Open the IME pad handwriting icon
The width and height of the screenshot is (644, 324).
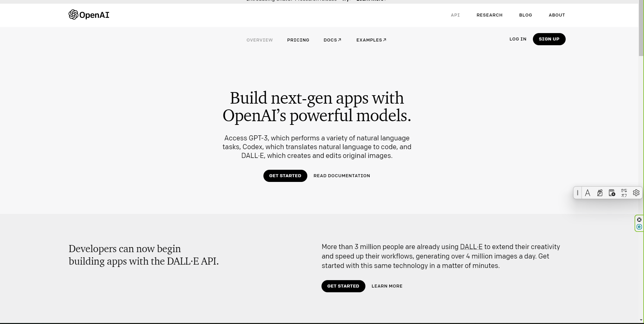tap(600, 193)
